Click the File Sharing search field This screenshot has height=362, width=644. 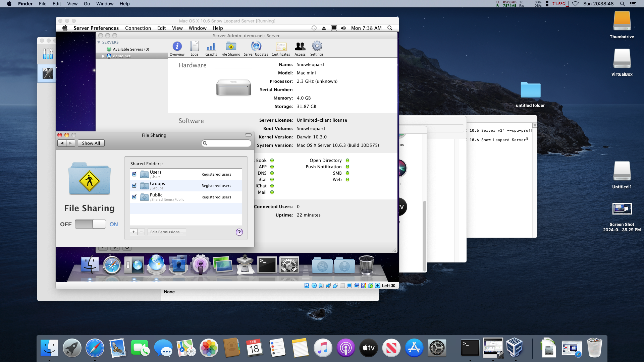(229, 143)
